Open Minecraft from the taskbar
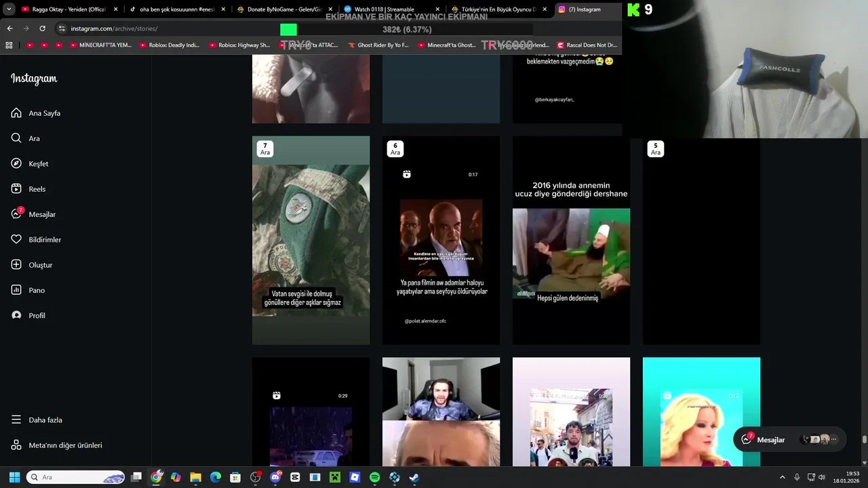This screenshot has height=488, width=868. tap(335, 477)
